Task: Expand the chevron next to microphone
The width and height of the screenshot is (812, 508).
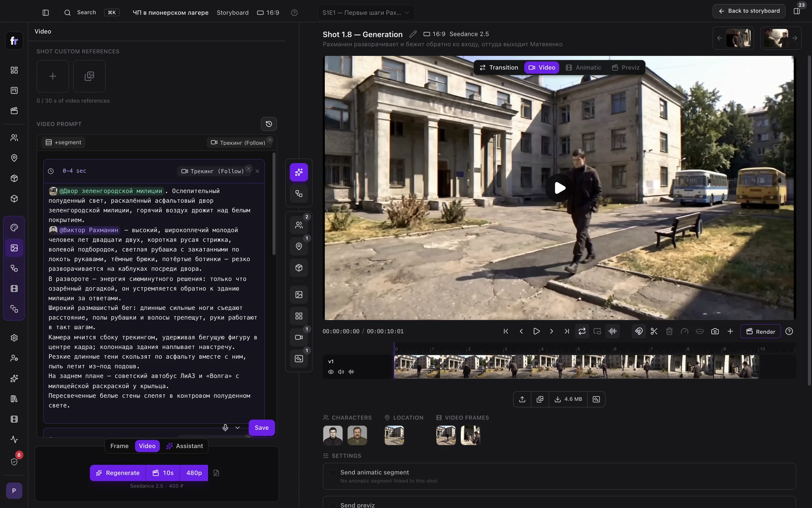Action: click(x=238, y=428)
